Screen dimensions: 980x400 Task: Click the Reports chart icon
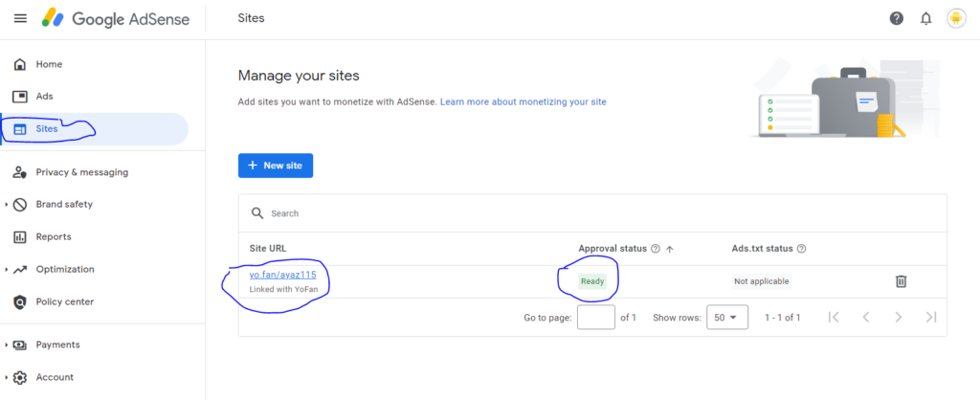(x=20, y=237)
